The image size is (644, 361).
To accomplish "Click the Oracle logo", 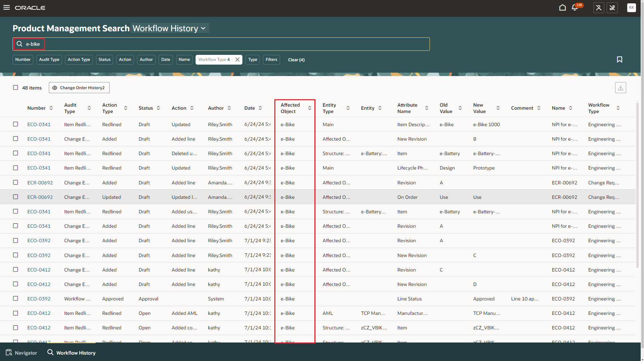I will 30,8.
